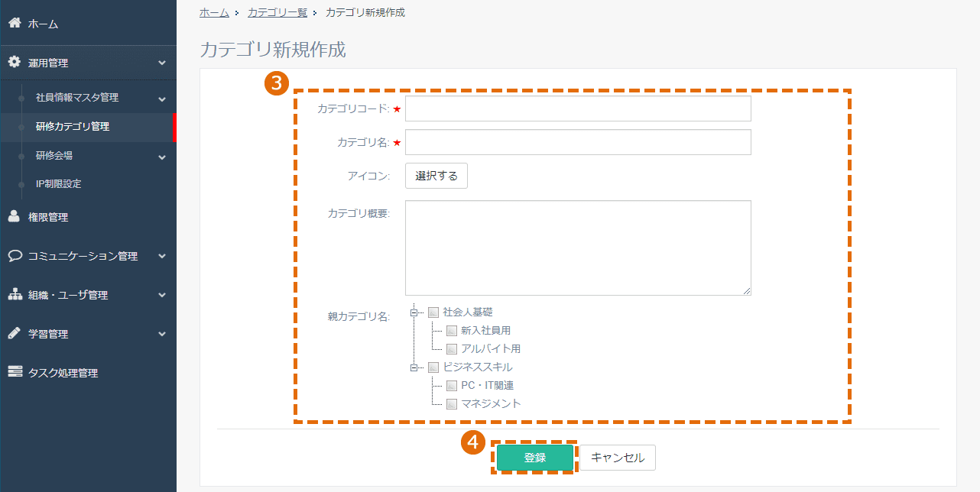Screen dimensions: 980x492
Task: Click the server icon for タスク処理管理
Action: 15,372
